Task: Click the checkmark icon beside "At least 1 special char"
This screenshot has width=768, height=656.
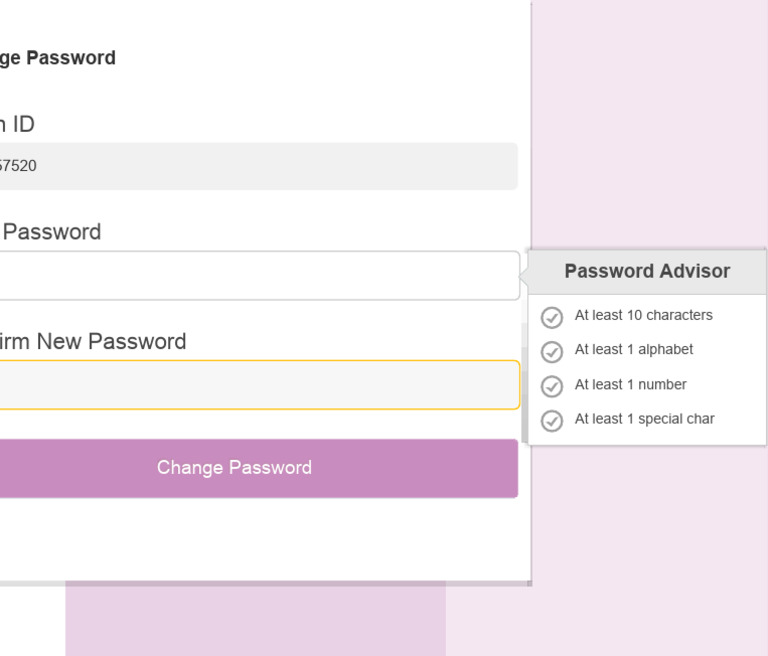Action: tap(552, 421)
